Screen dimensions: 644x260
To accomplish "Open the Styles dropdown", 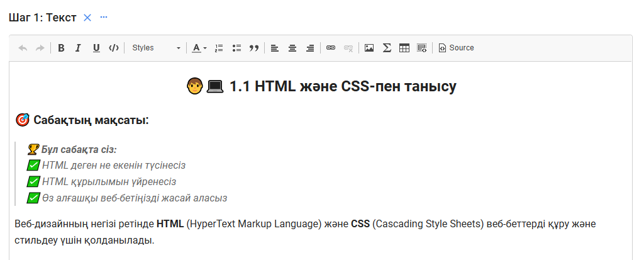I will click(156, 48).
